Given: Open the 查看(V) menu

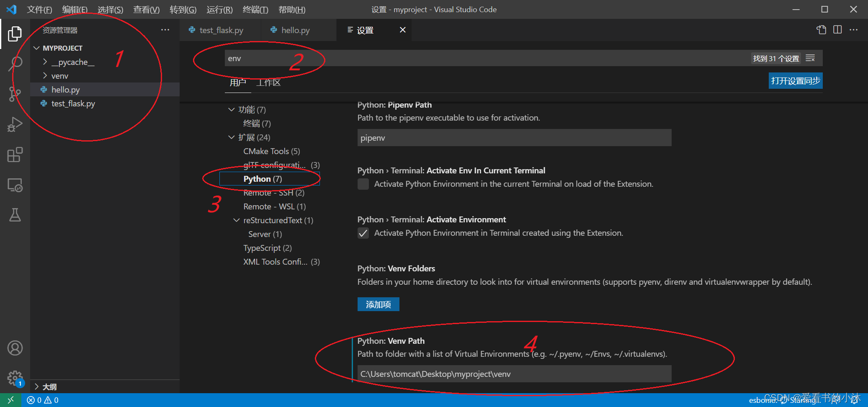Looking at the screenshot, I should [147, 10].
